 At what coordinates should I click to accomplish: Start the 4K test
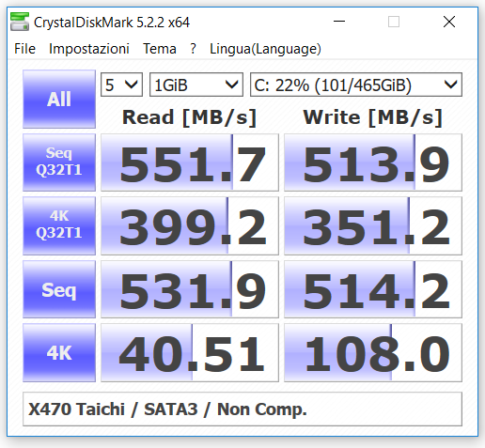click(59, 352)
